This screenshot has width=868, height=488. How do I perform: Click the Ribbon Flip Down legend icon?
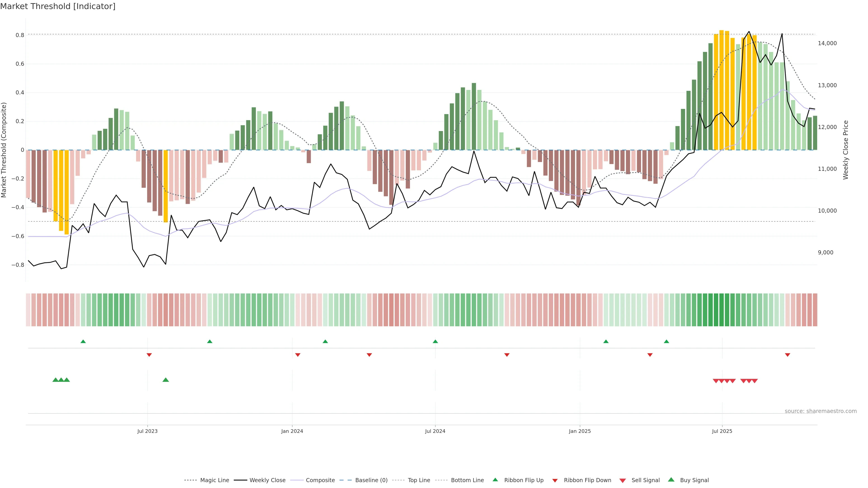[555, 480]
